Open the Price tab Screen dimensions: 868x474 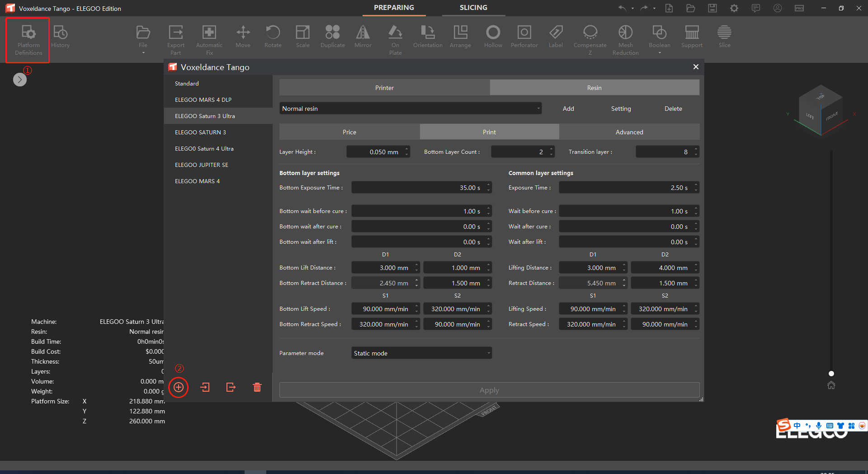tap(349, 132)
